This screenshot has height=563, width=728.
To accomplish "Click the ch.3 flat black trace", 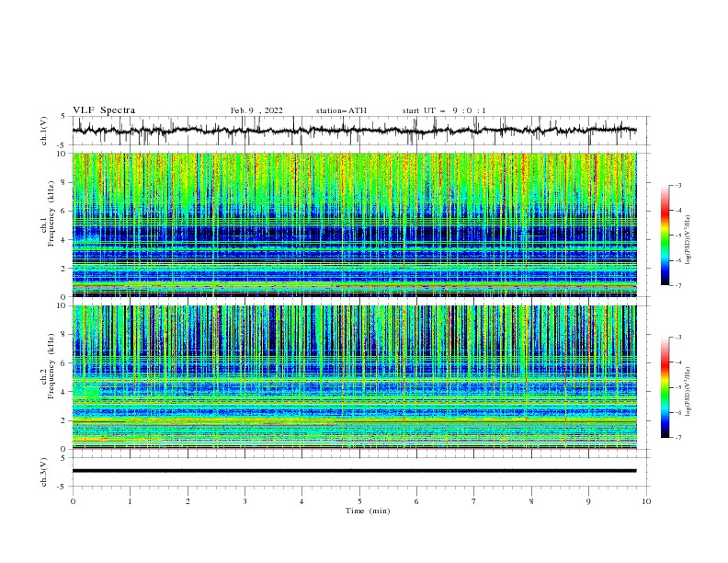I will pos(354,471).
